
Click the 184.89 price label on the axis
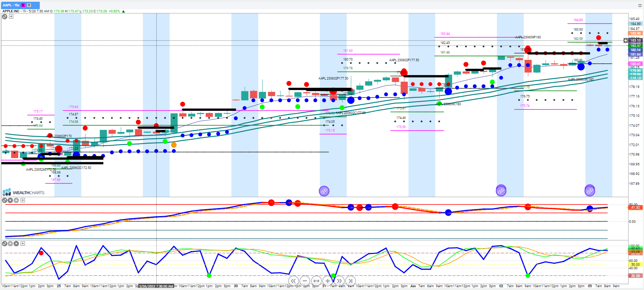pos(635,24)
